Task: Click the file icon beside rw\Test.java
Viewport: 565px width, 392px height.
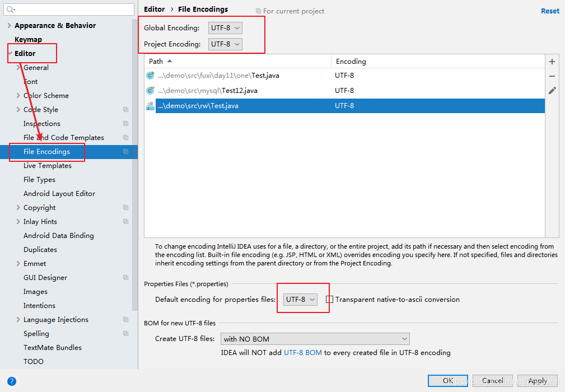Action: [x=150, y=106]
